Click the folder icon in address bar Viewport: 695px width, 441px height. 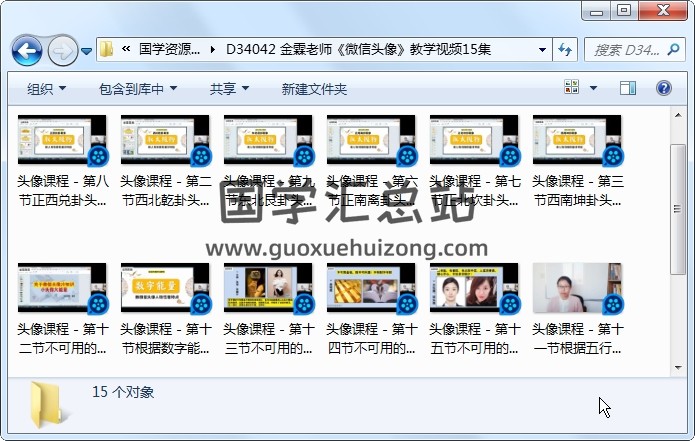106,49
